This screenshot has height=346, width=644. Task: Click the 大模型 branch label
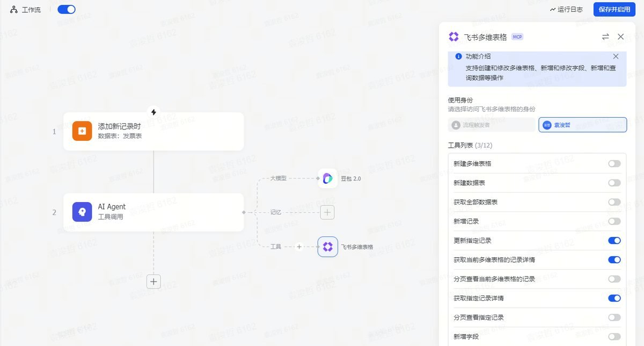pos(279,178)
